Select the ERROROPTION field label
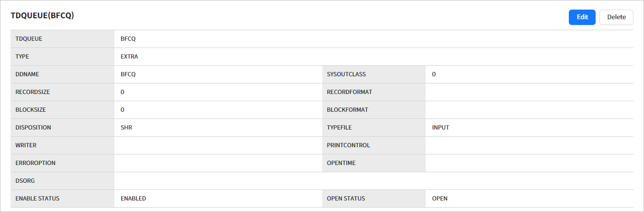The width and height of the screenshot is (644, 212). click(x=35, y=163)
